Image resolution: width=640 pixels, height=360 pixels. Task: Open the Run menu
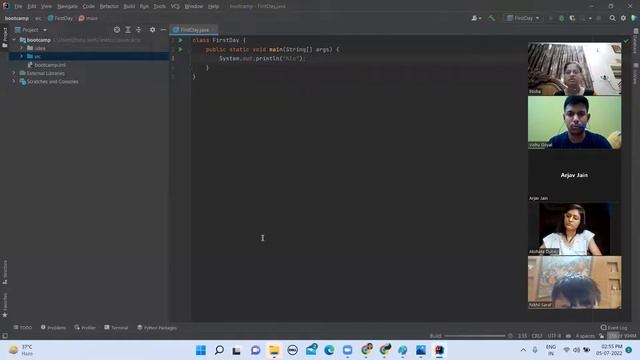click(144, 7)
